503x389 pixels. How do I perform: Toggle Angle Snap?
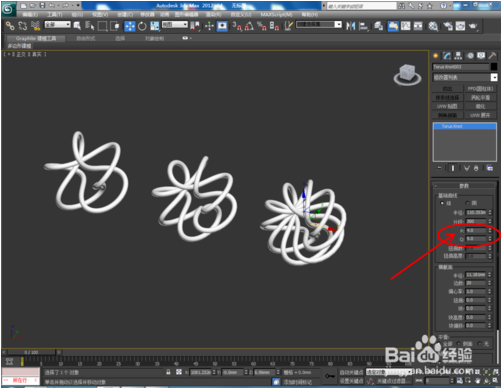point(249,26)
